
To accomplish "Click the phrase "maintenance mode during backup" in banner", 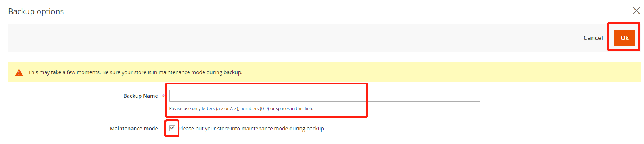I will (x=200, y=72).
